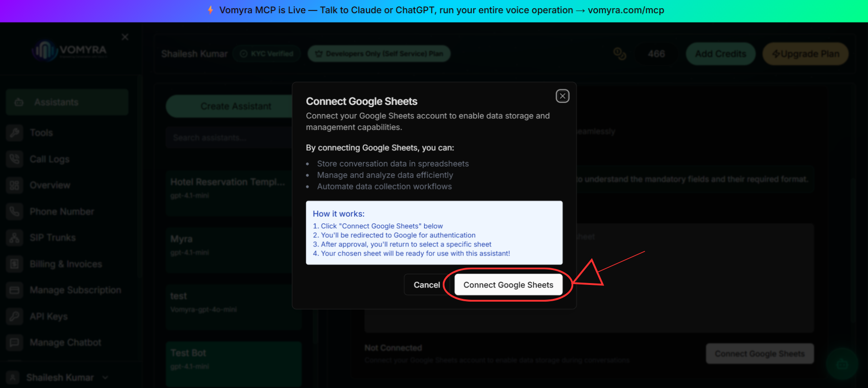Click the Upgrade Plan button
The width and height of the screenshot is (868, 388).
point(806,54)
